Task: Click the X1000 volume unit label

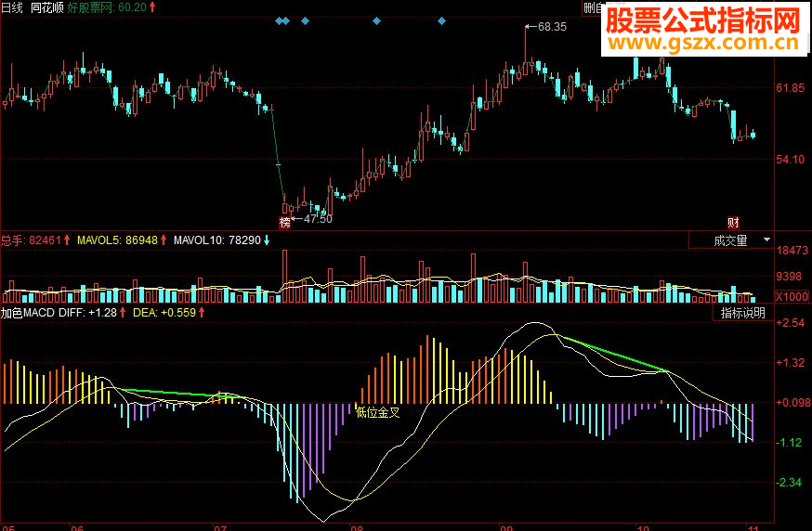Action: (x=792, y=296)
